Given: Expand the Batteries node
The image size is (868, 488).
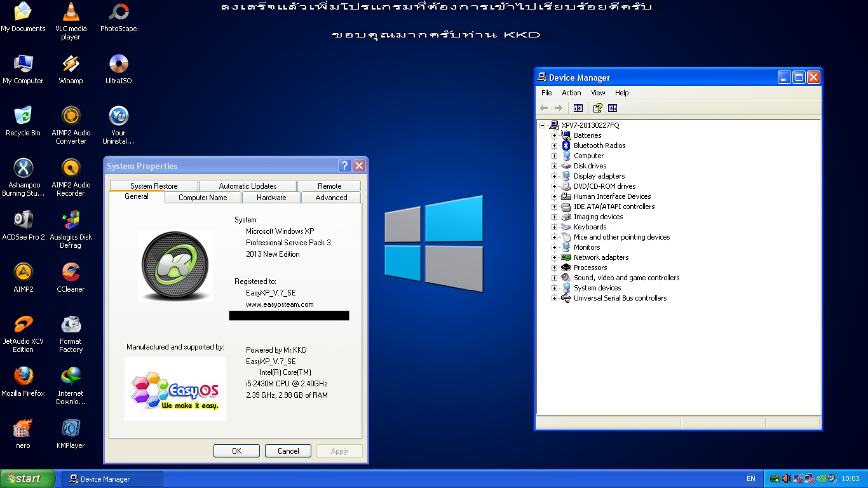Looking at the screenshot, I should pos(554,135).
